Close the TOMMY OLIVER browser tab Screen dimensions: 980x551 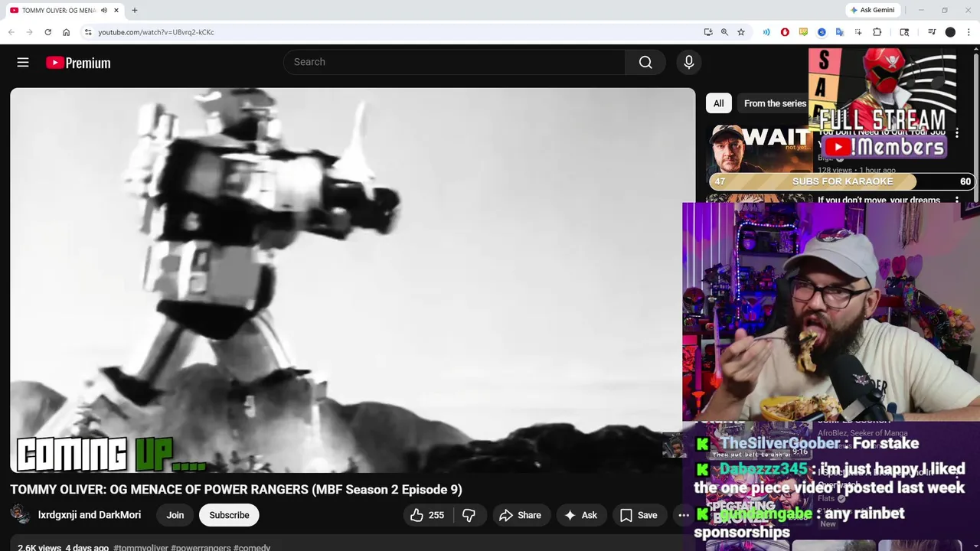pos(116,10)
